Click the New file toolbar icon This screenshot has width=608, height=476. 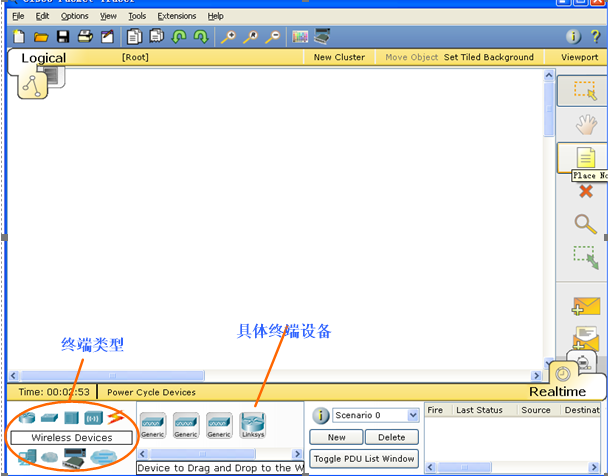pyautogui.click(x=19, y=37)
